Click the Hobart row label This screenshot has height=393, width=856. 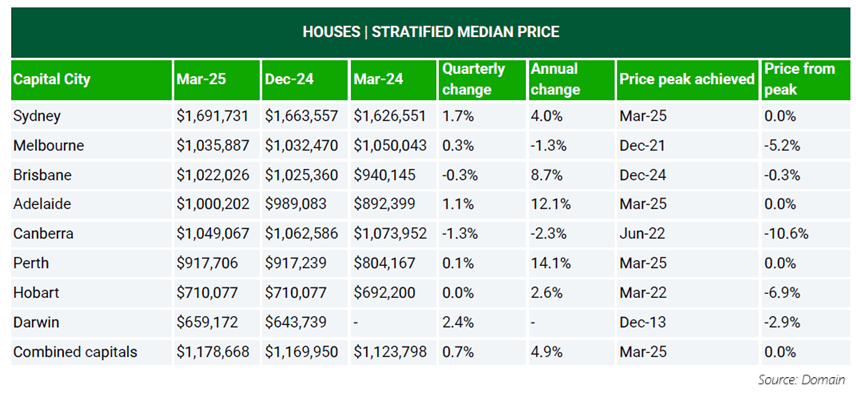36,293
